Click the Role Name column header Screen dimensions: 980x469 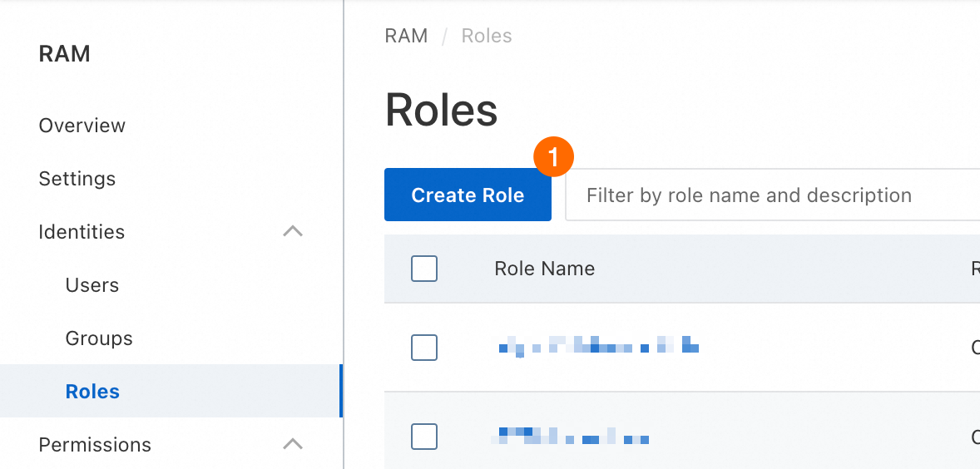click(x=544, y=269)
